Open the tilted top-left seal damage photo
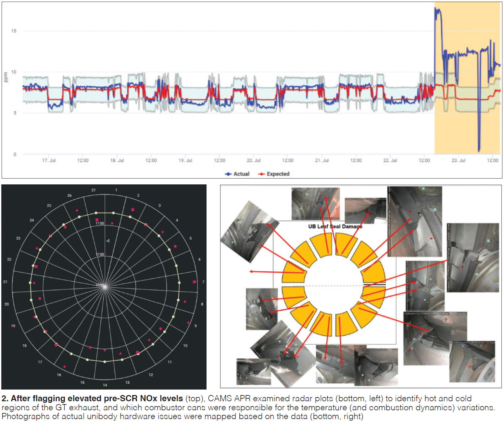This screenshot has height=422, width=504. pos(249,231)
